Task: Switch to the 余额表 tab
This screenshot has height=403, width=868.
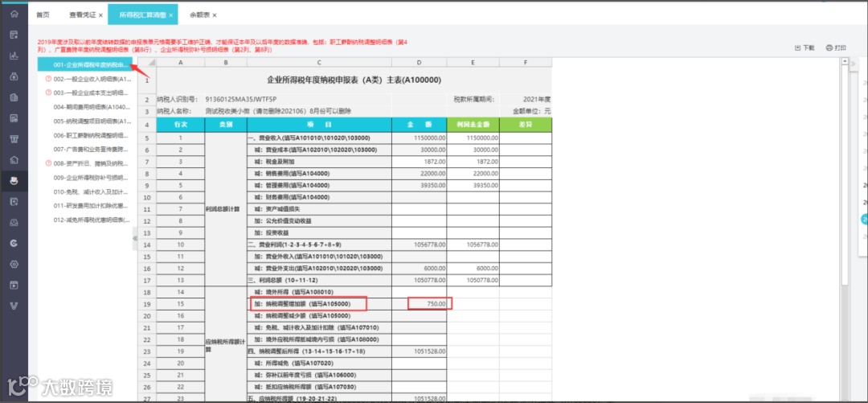Action: [199, 15]
